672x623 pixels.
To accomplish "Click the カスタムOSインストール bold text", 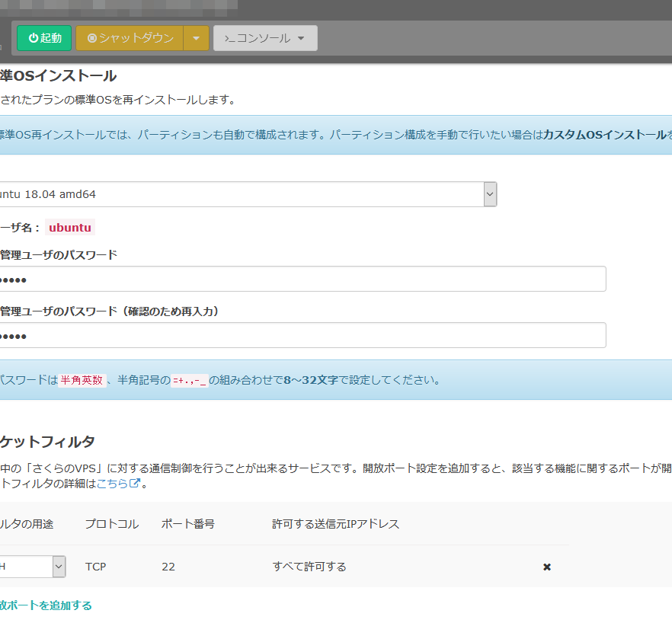I will click(x=604, y=135).
